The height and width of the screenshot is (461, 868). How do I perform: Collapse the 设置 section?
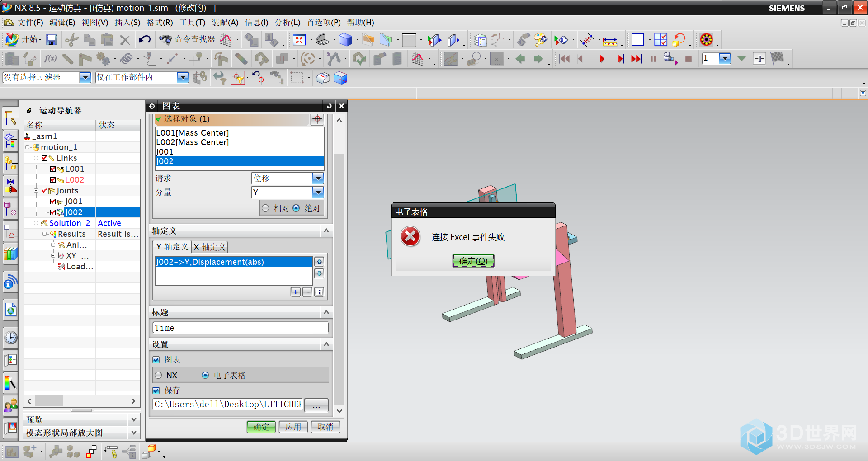point(326,344)
